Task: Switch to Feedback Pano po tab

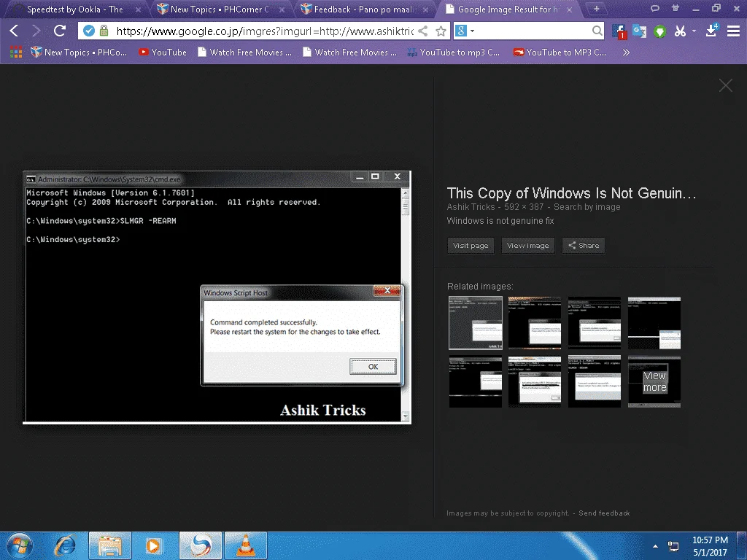Action: 365,9
